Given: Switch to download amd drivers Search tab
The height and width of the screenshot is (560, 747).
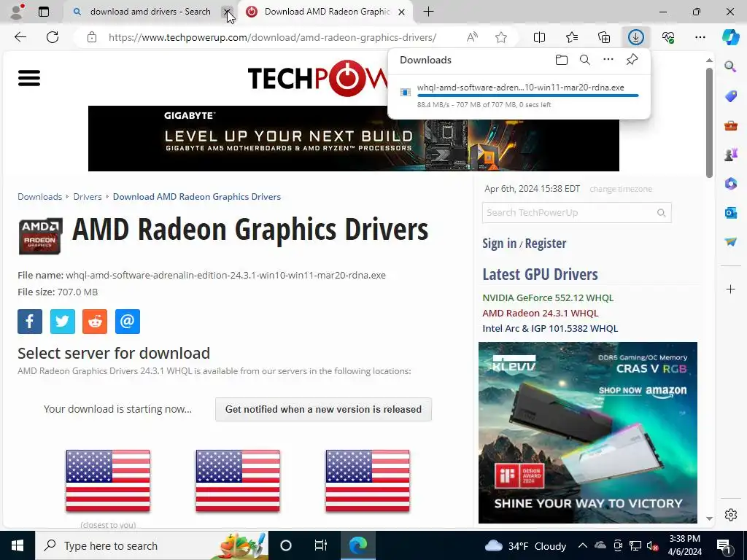Looking at the screenshot, I should tap(150, 12).
